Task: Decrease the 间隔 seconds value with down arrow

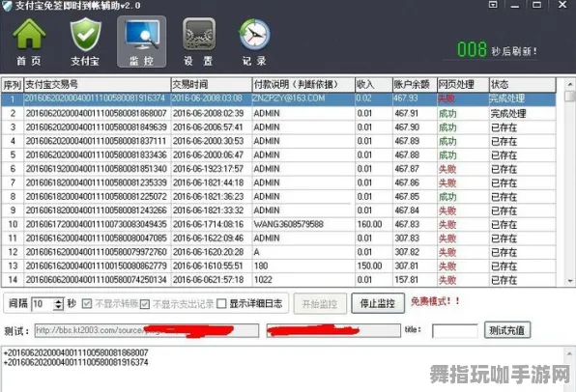Action: [58, 307]
